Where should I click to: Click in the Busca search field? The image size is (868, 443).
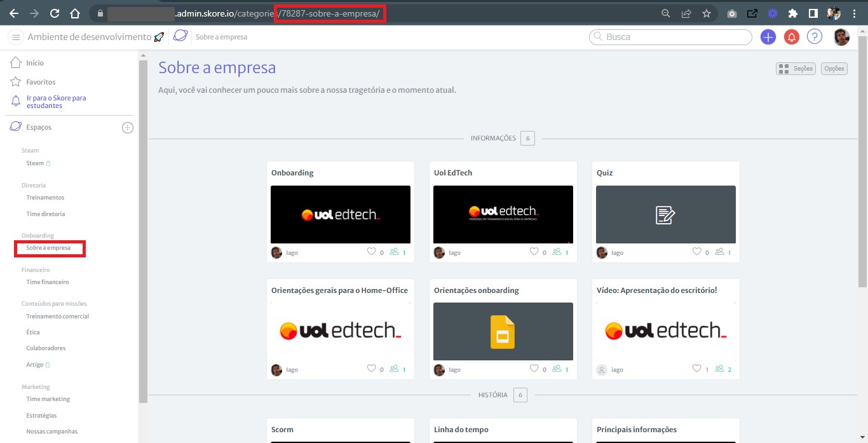[x=671, y=37]
